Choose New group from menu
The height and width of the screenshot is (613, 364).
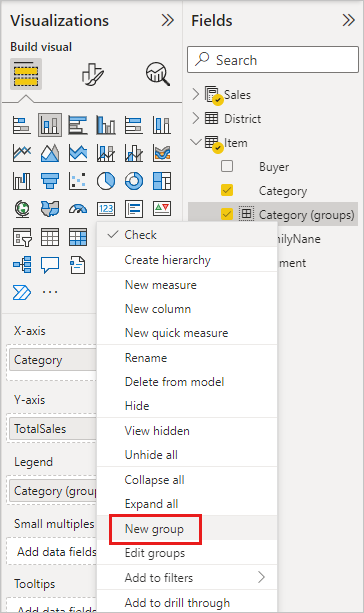coord(187,529)
